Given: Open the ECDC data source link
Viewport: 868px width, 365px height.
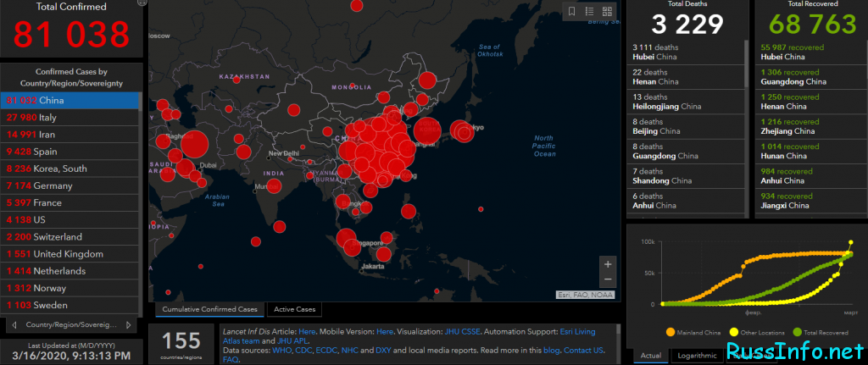Looking at the screenshot, I should tap(325, 351).
